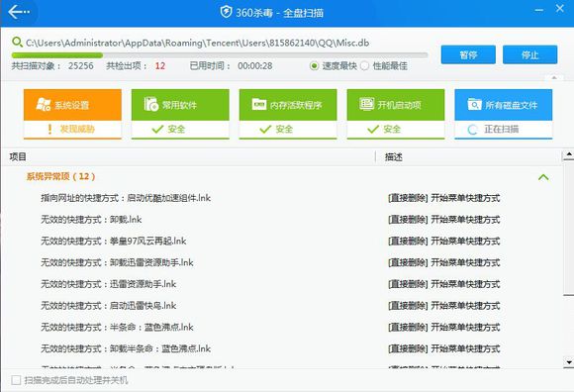Viewport: 574px width, 392px height.
Task: Click the scrollbar up arrow of results list
Action: point(568,155)
